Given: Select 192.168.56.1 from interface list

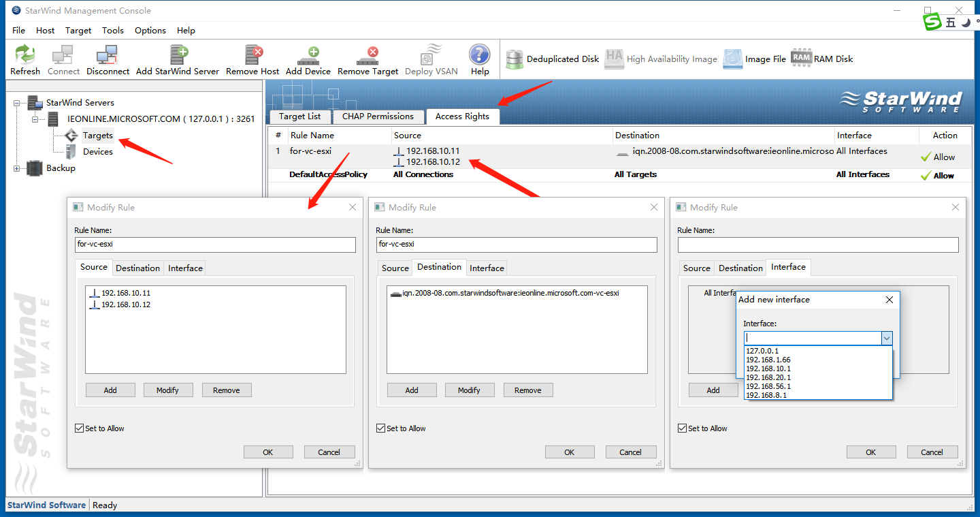Looking at the screenshot, I should [818, 386].
